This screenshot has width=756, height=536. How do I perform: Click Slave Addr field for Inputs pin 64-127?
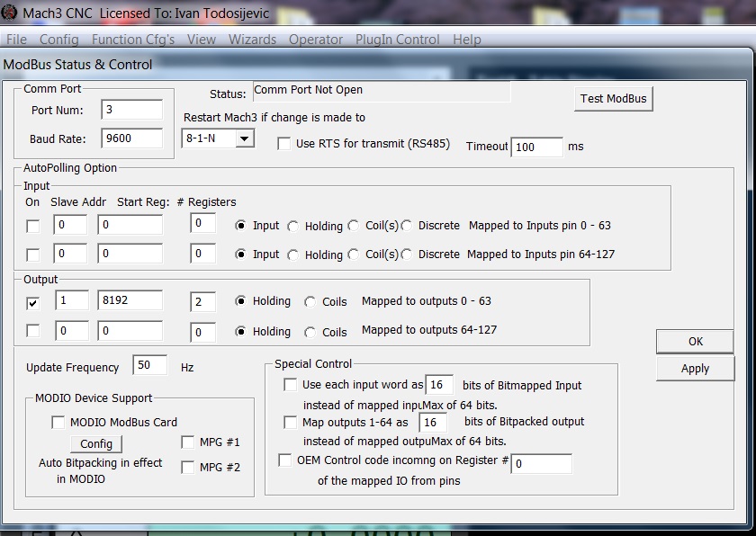coord(70,254)
